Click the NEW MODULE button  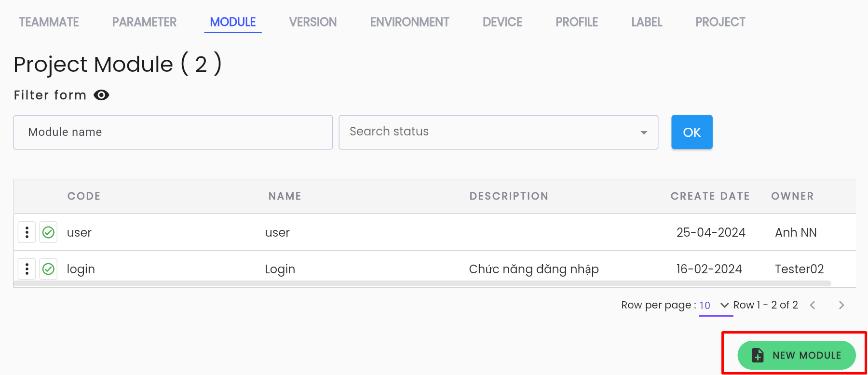[797, 355]
